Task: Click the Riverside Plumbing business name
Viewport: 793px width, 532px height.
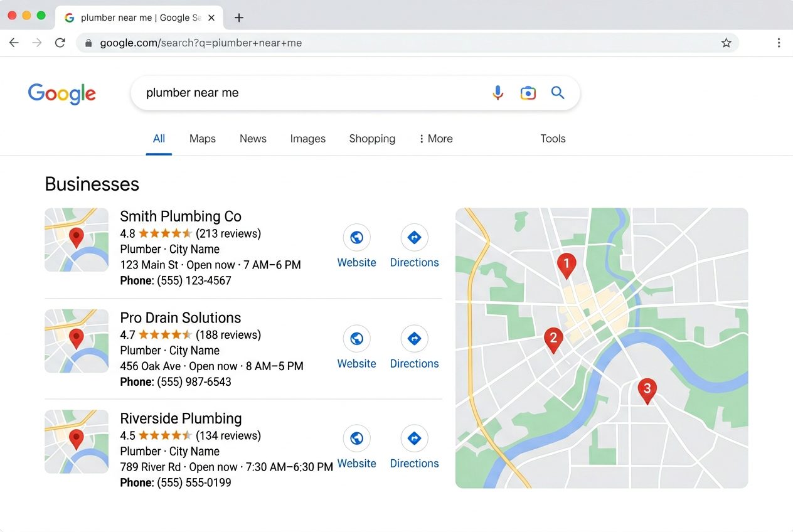Action: tap(181, 418)
